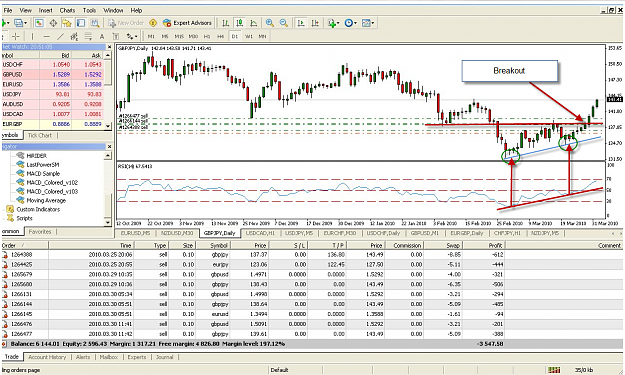The image size is (625, 375).
Task: Switch to bar chart icon
Action: click(x=225, y=23)
